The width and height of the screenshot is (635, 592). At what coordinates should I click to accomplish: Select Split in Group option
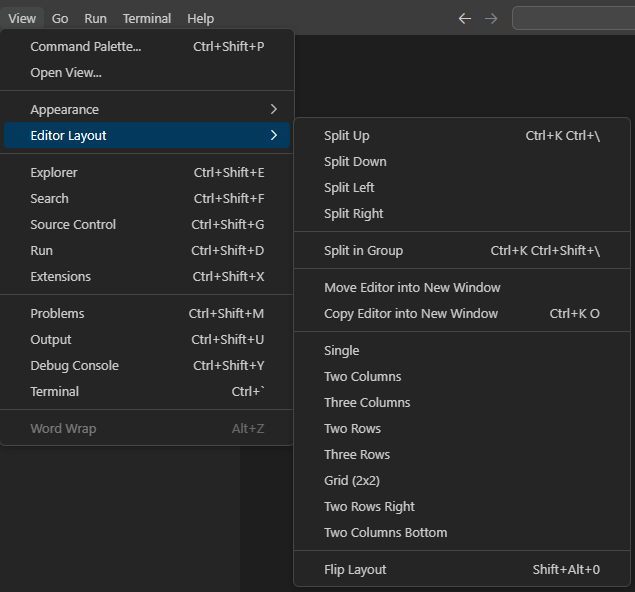[364, 250]
